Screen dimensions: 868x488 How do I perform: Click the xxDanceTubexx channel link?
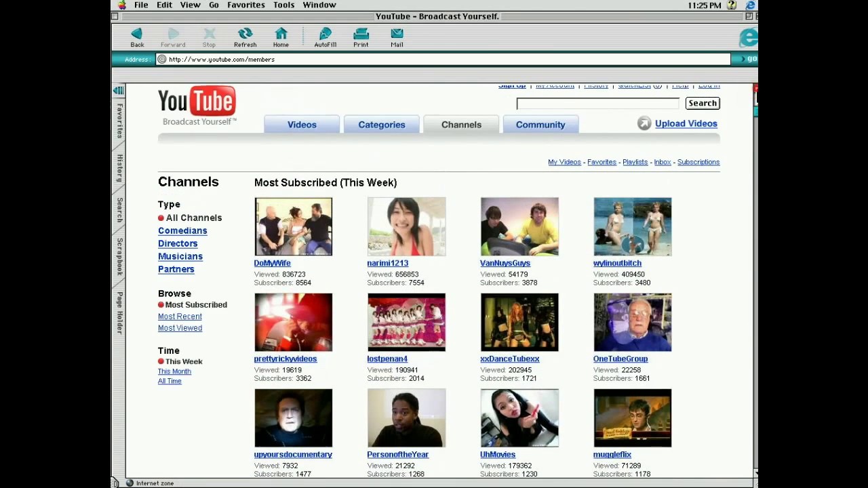point(510,359)
